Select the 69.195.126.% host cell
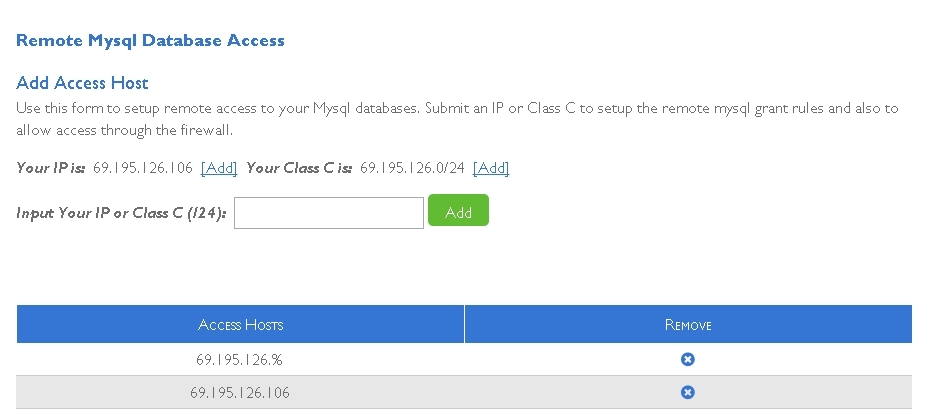 [240, 360]
